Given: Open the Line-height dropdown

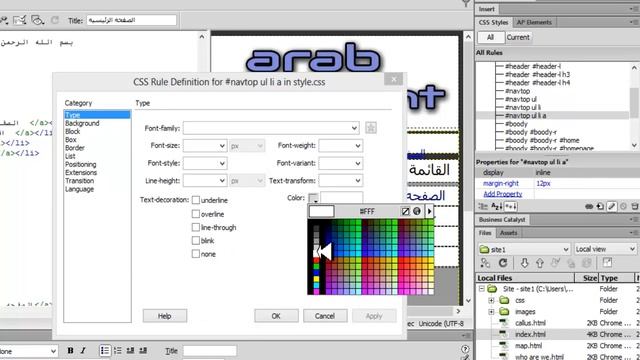Looking at the screenshot, I should (205, 180).
